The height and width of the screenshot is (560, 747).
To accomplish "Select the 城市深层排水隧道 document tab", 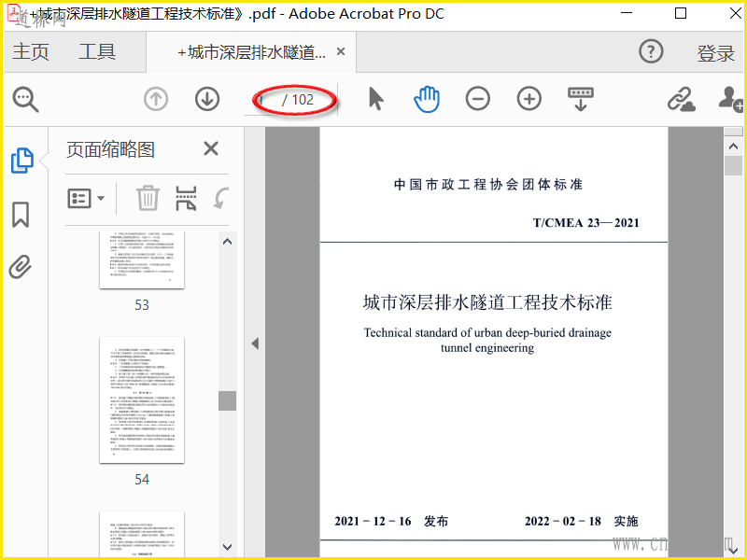I will click(252, 52).
